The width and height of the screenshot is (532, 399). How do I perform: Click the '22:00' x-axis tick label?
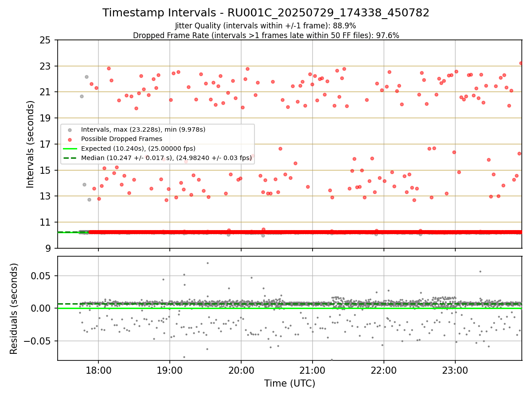point(384,370)
